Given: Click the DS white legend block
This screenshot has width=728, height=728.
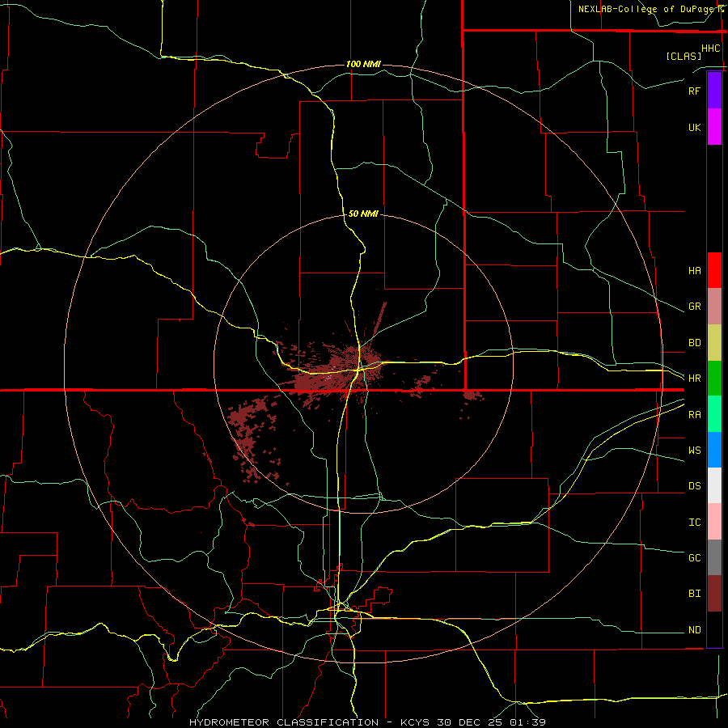Looking at the screenshot, I should (x=714, y=485).
